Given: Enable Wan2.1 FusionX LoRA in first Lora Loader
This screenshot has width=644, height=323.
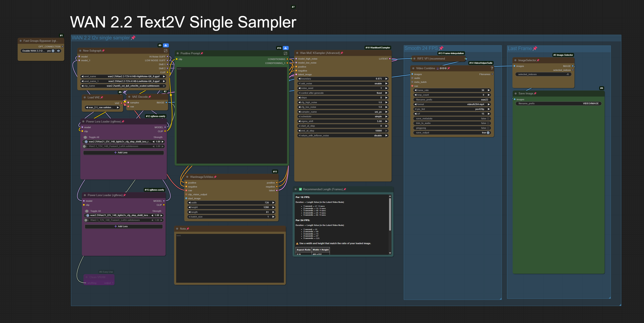Looking at the screenshot, I should pos(85,146).
